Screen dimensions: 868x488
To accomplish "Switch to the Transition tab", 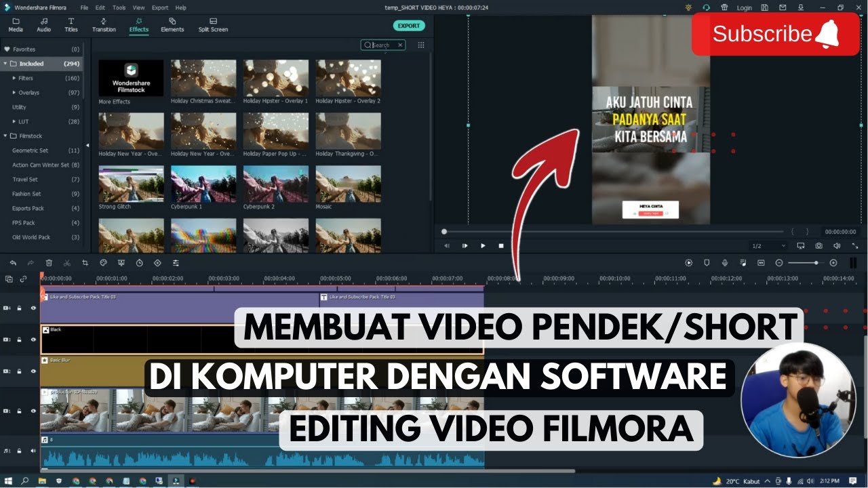I will [x=104, y=25].
